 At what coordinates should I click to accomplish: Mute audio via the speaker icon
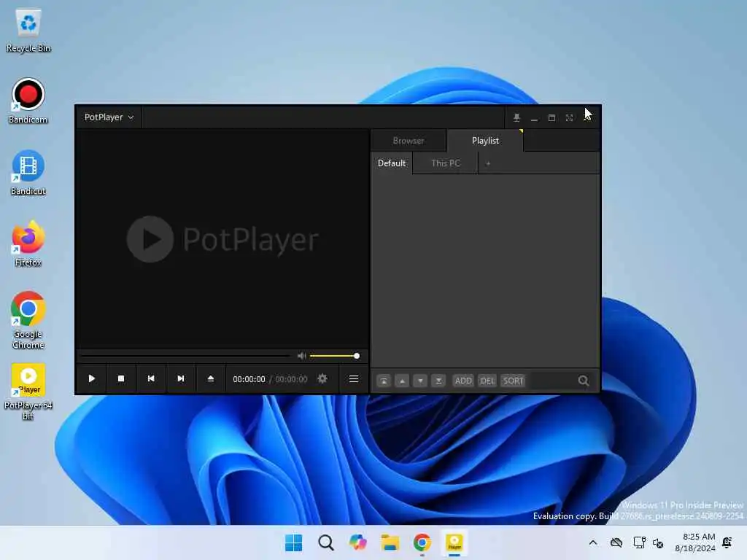301,356
